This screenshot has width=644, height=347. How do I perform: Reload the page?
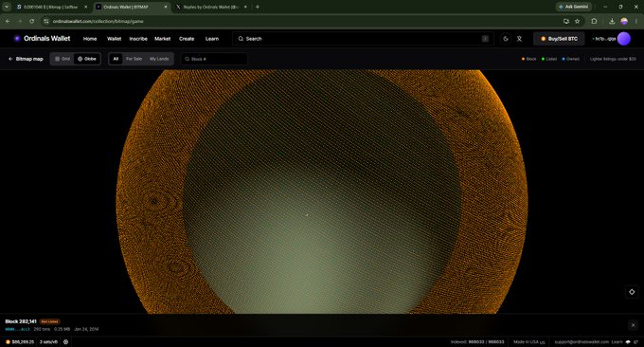31,21
